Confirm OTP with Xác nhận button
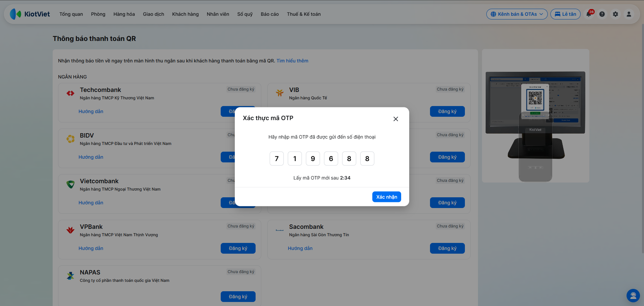 (387, 197)
